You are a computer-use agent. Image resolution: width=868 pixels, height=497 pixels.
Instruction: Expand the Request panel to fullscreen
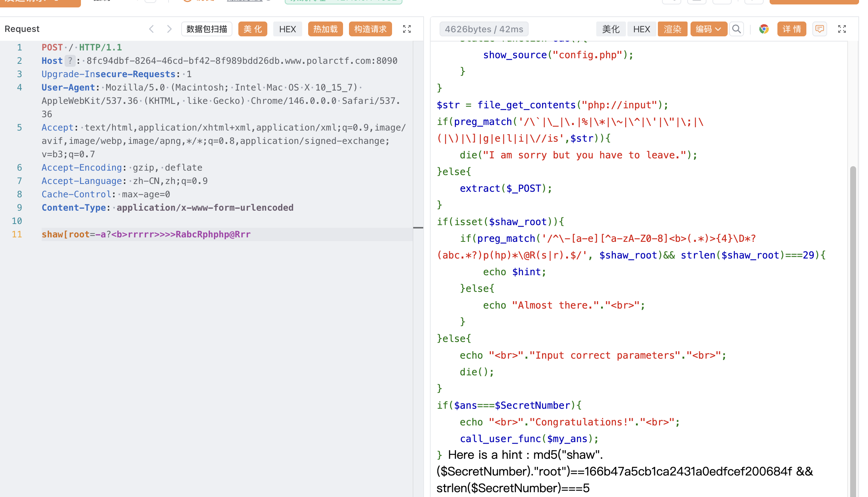pos(407,29)
